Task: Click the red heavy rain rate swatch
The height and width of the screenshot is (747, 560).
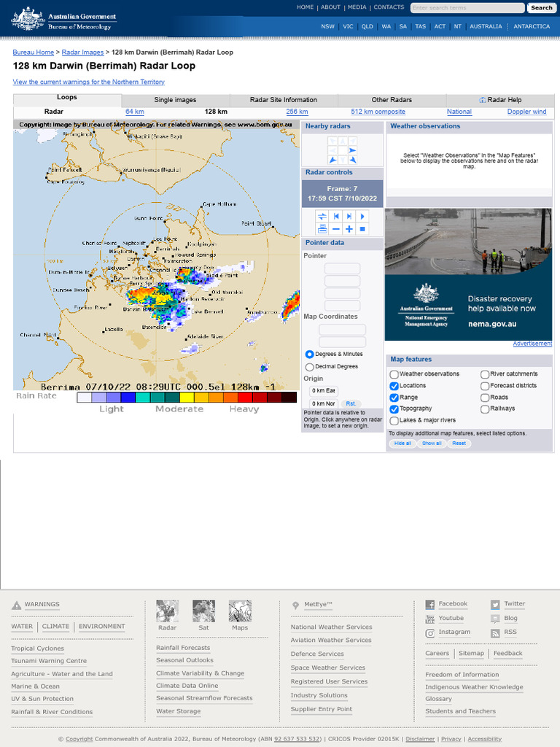Action: click(x=244, y=398)
